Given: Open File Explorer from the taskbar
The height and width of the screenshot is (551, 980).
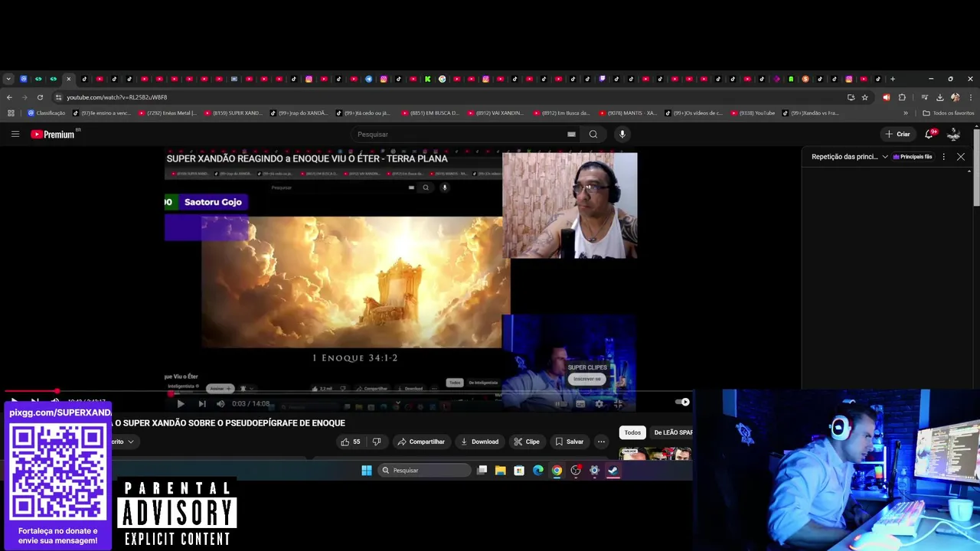Looking at the screenshot, I should [x=501, y=471].
